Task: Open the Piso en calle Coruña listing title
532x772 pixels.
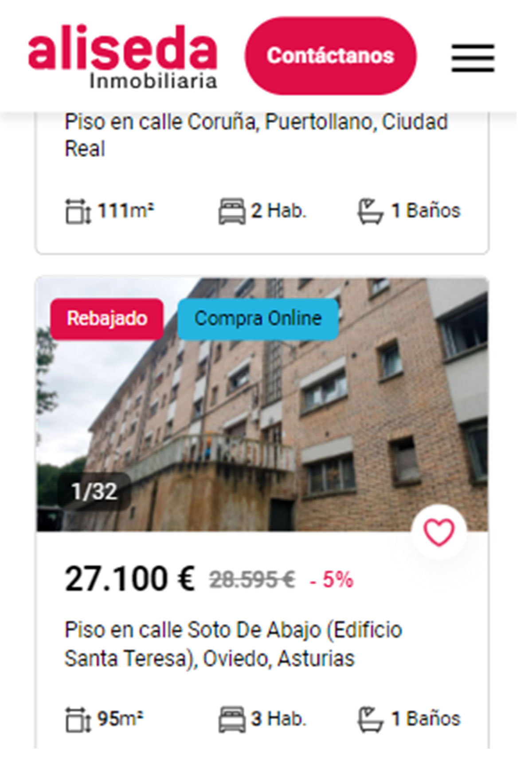Action: 256,135
